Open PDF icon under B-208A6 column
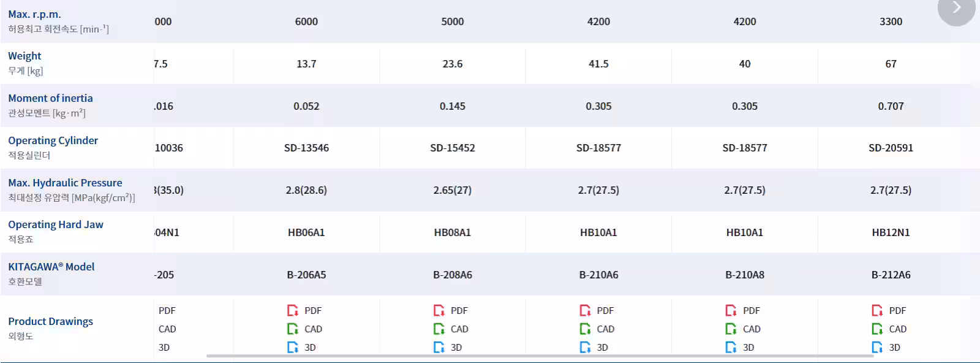 (439, 310)
